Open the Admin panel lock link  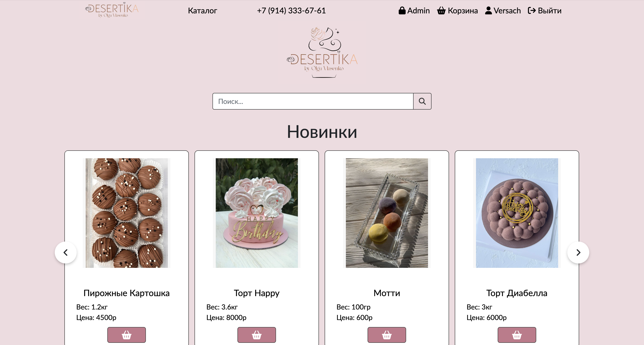point(414,11)
